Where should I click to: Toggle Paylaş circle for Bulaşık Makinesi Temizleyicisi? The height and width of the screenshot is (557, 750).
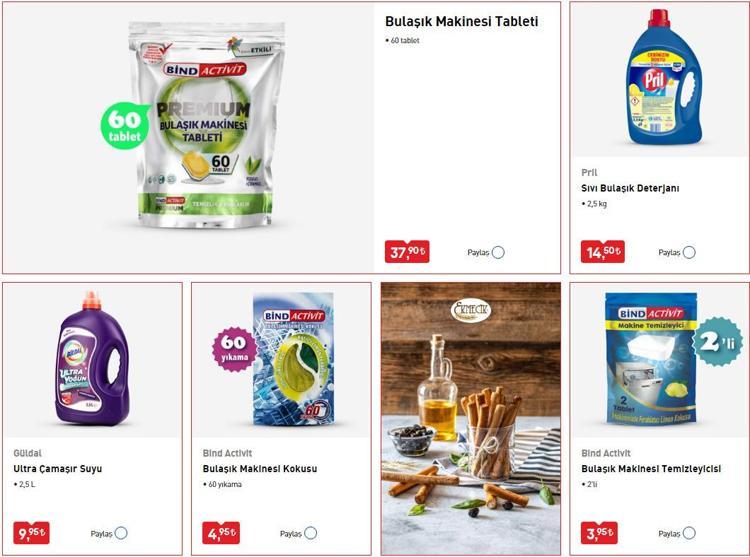689,533
